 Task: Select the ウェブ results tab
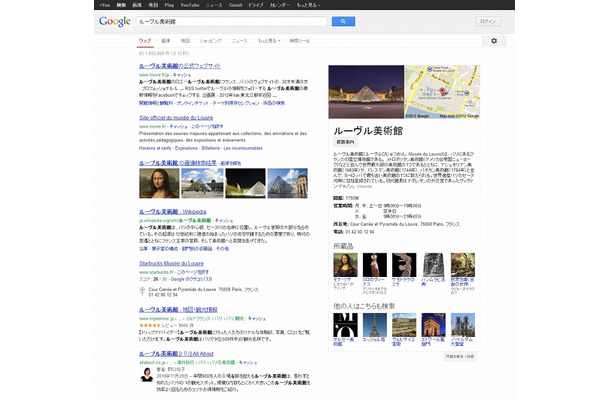click(145, 41)
